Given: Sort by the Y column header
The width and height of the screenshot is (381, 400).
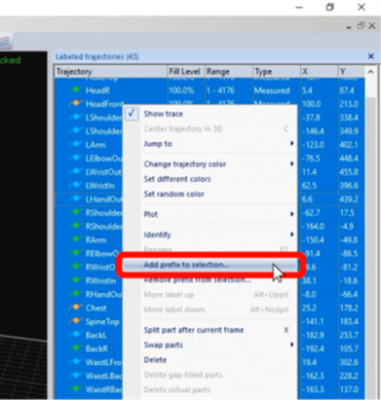Looking at the screenshot, I should [351, 72].
